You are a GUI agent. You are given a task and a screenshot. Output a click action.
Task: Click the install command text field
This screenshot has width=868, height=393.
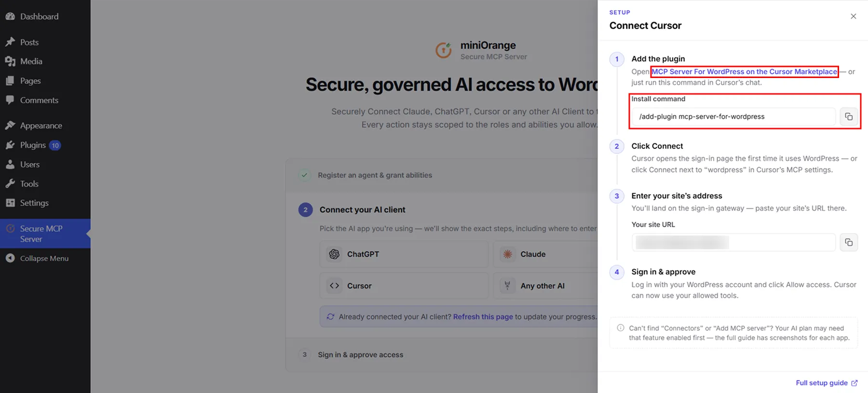733,117
